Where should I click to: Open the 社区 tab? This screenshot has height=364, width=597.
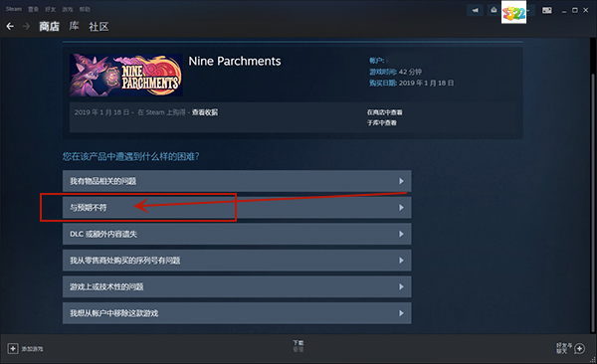tap(99, 26)
